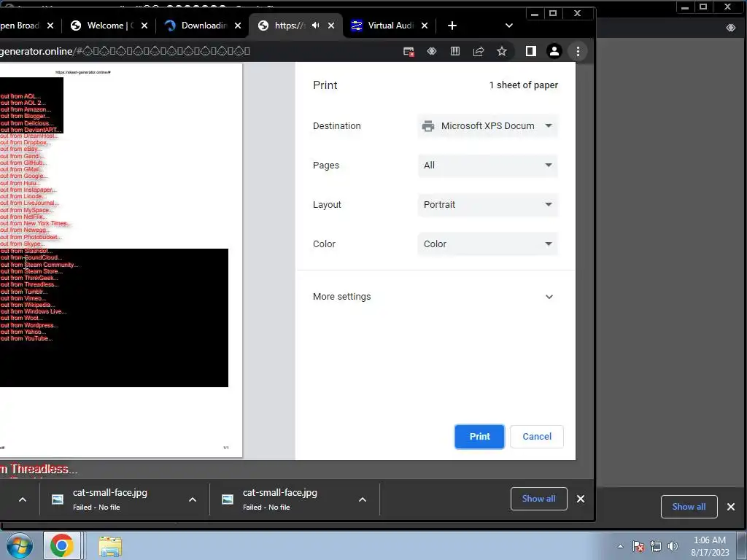Screen dimensions: 747x560
Task: Open the tab search chevron
Action: [508, 26]
